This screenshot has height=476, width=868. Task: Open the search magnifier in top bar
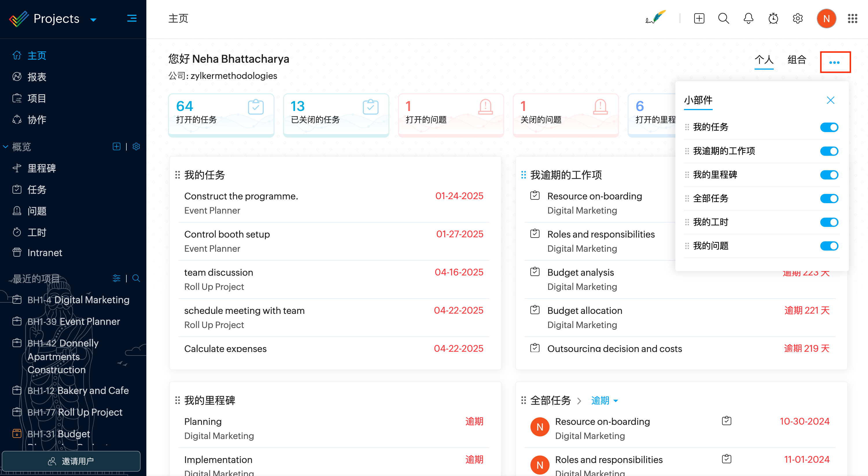click(x=723, y=18)
